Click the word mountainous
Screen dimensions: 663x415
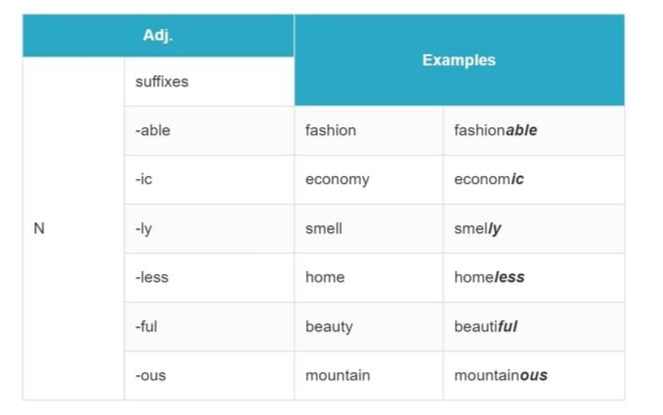coord(501,376)
